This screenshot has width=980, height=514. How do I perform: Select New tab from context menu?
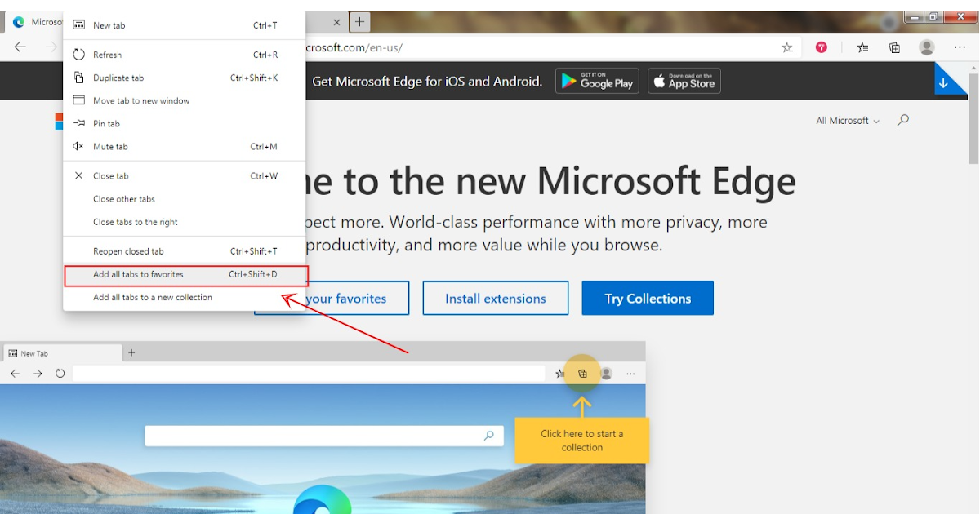coord(185,25)
